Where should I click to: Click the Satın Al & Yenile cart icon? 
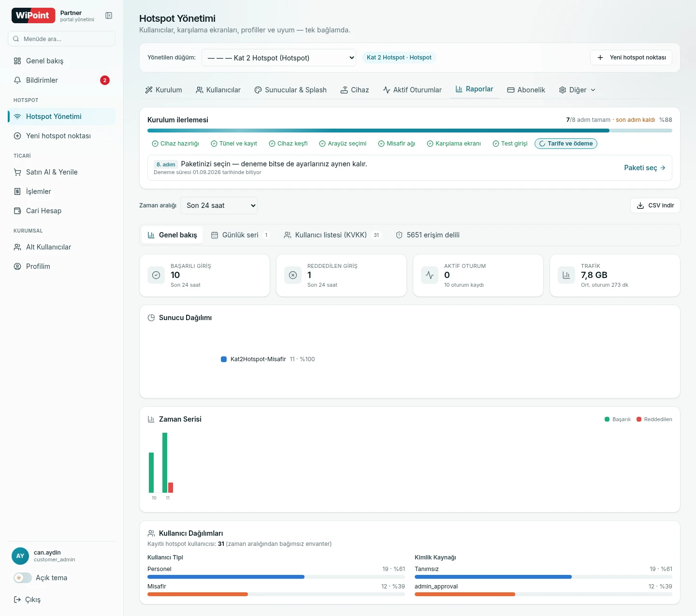point(17,172)
